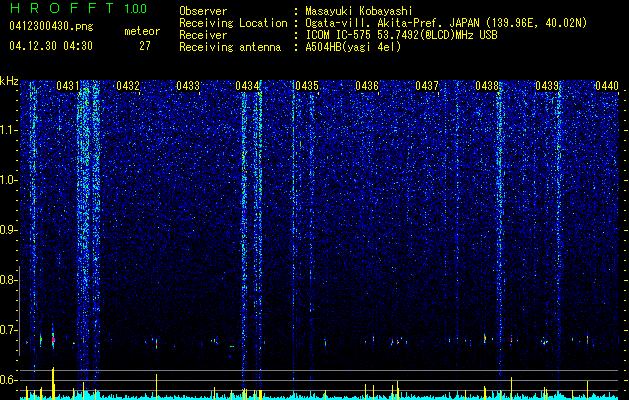Click the 1.1 kHz axis label
This screenshot has width=629, height=400.
click(x=8, y=130)
